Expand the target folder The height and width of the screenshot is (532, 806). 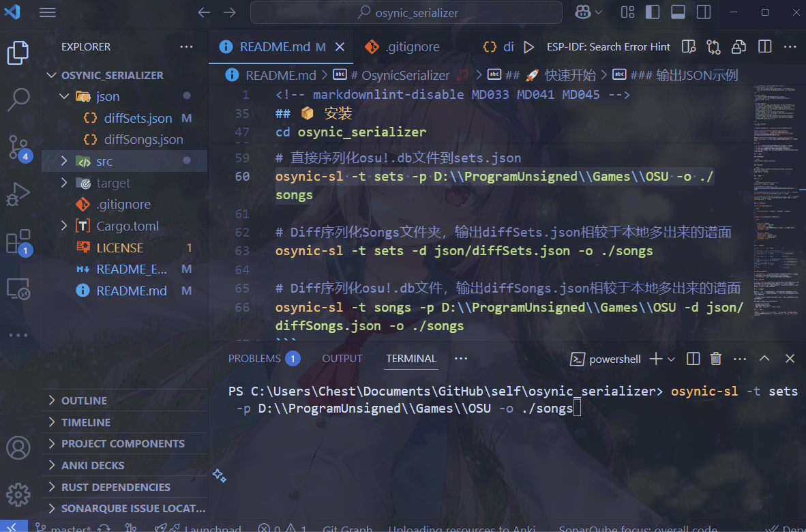pos(64,183)
